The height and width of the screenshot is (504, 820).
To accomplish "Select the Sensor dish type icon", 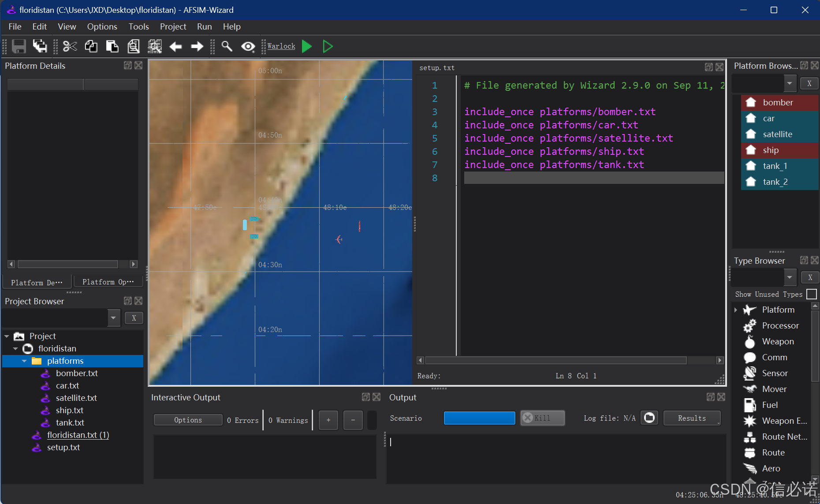I will coord(749,373).
